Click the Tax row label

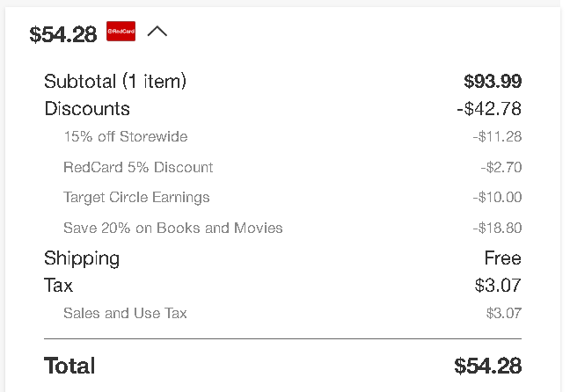click(x=59, y=285)
